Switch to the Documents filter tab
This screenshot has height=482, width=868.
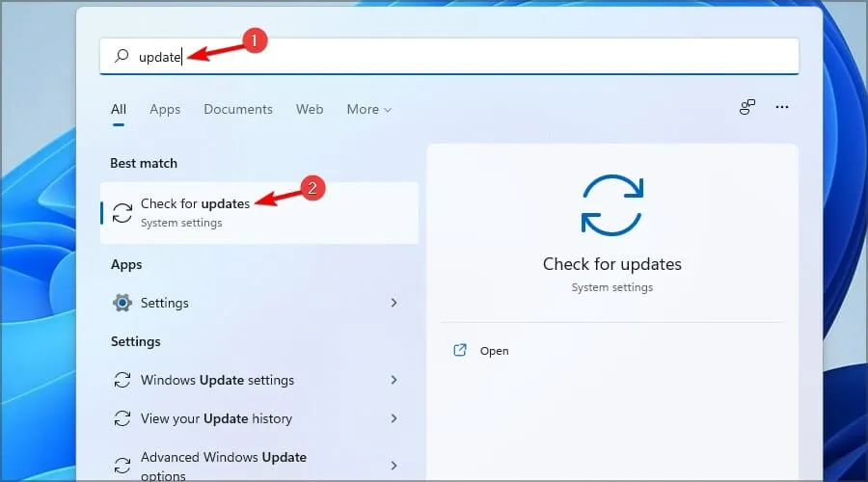(238, 110)
